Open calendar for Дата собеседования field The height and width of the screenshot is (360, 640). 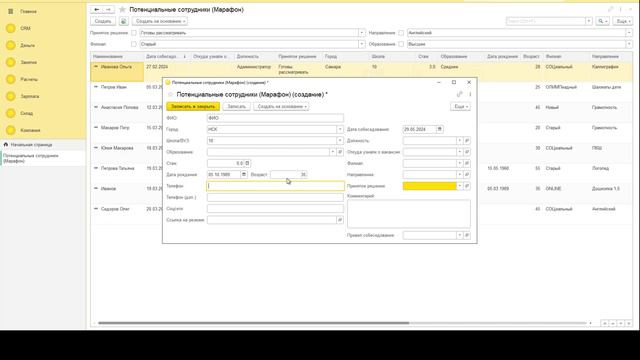440,129
